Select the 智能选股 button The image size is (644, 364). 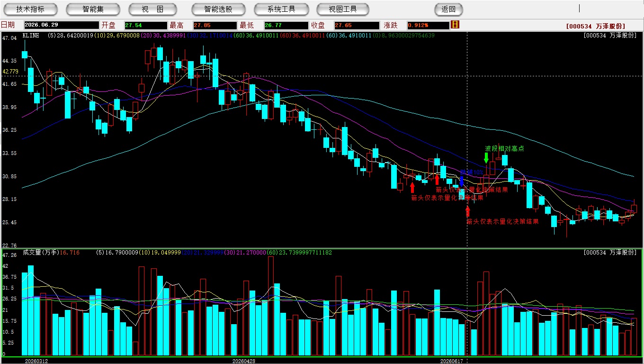tap(218, 9)
